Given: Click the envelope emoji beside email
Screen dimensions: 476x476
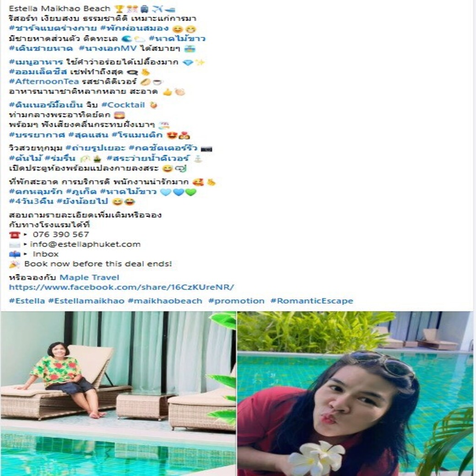Looking at the screenshot, I should point(15,245).
